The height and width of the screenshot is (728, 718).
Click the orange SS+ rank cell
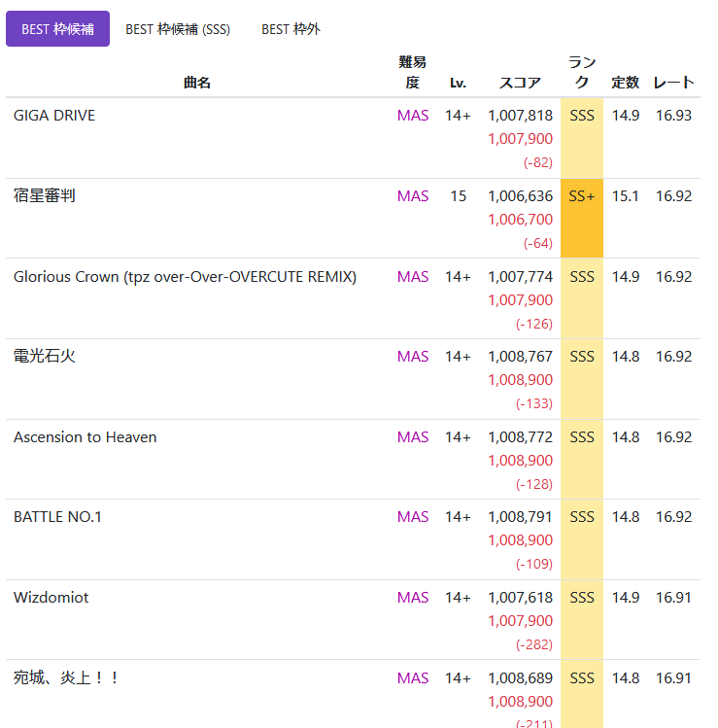582,218
